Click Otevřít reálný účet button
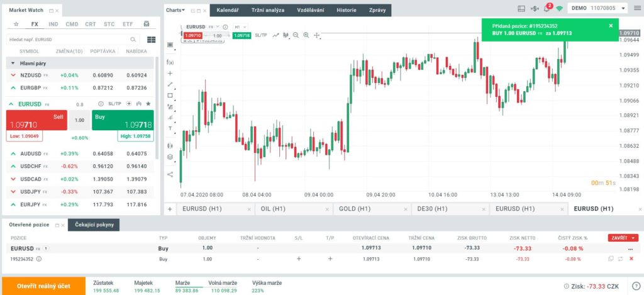644x295 pixels. tap(43, 286)
